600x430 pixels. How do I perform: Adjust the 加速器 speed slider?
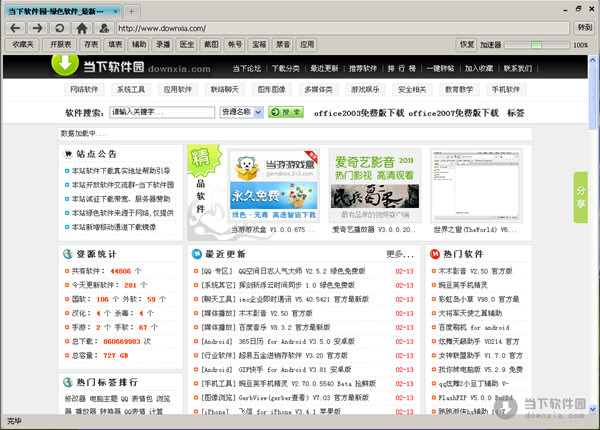(537, 45)
